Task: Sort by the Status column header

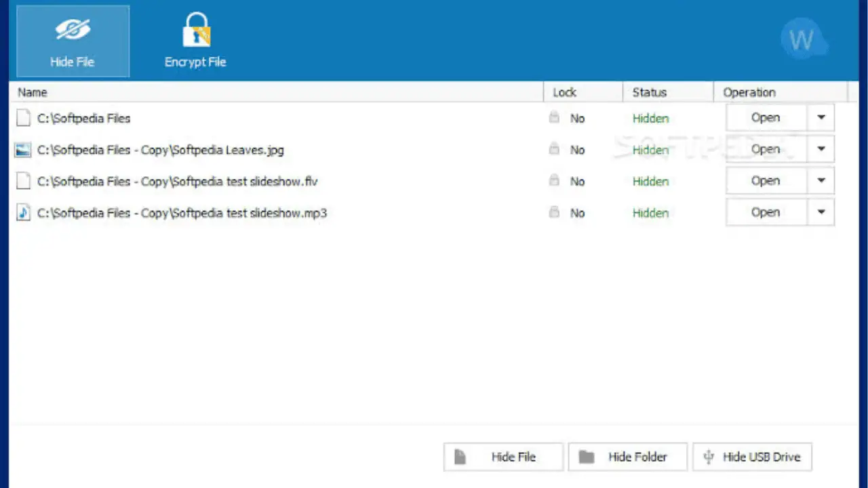Action: pyautogui.click(x=668, y=92)
